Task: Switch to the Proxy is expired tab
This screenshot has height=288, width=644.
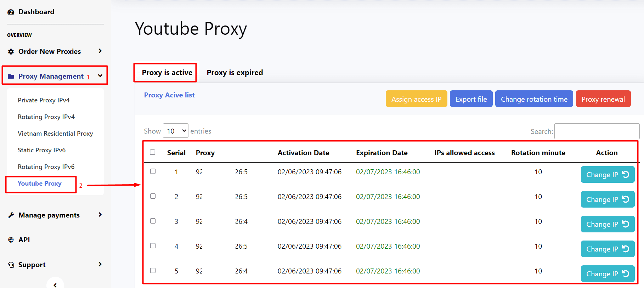Action: [x=235, y=73]
